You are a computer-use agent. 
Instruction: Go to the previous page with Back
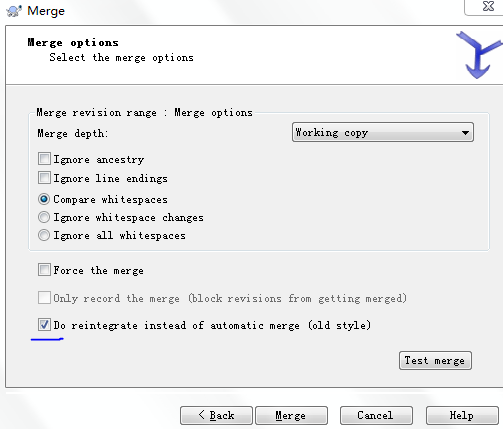coord(216,415)
